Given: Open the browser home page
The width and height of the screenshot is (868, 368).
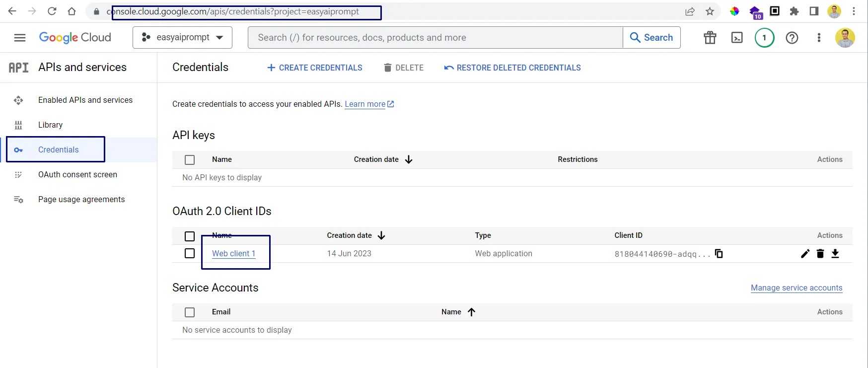Looking at the screenshot, I should click(72, 11).
